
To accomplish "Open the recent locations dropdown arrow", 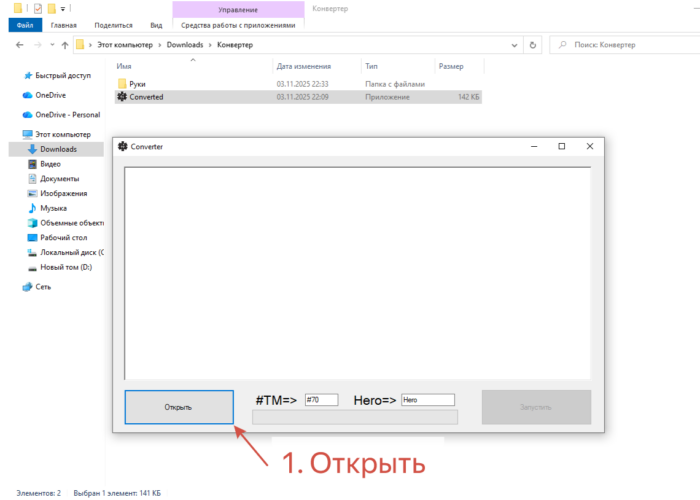I will [x=52, y=45].
